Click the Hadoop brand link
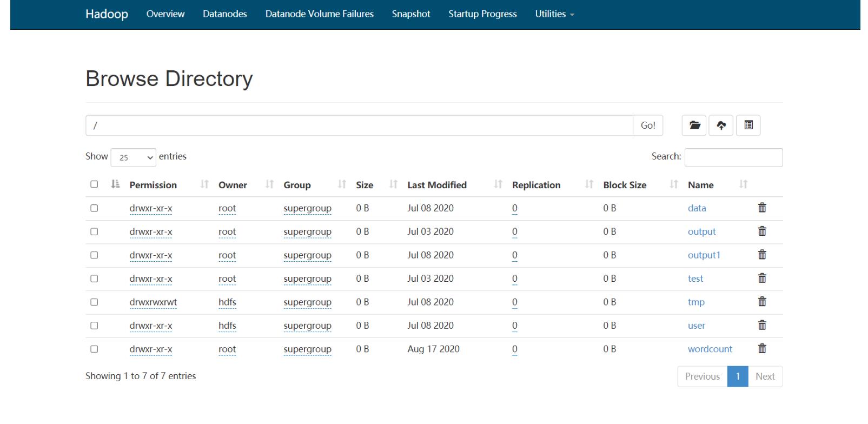 (x=107, y=14)
